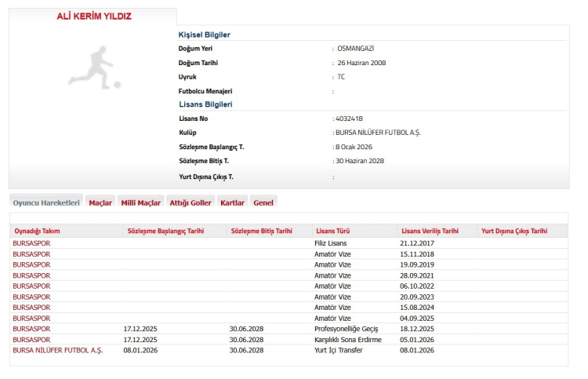588x379 pixels.
Task: Click the Lisans Türü column header
Action: (x=332, y=231)
